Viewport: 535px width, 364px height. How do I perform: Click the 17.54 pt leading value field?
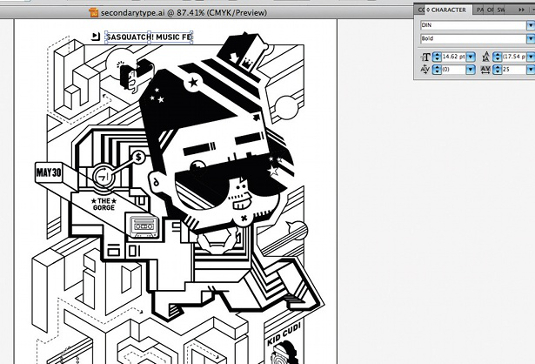[515, 57]
